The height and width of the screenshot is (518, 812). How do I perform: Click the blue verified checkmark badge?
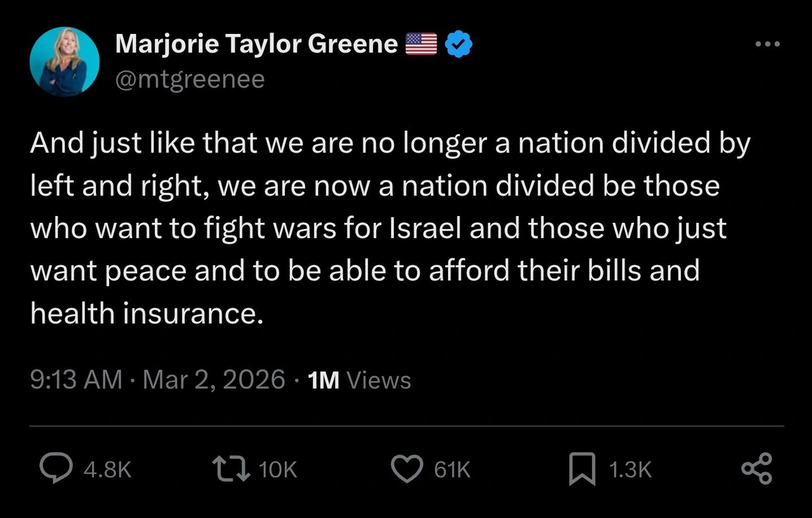(458, 43)
